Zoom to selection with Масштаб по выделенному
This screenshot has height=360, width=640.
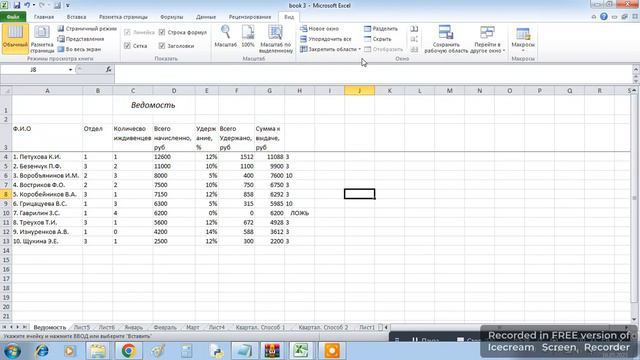(276, 39)
